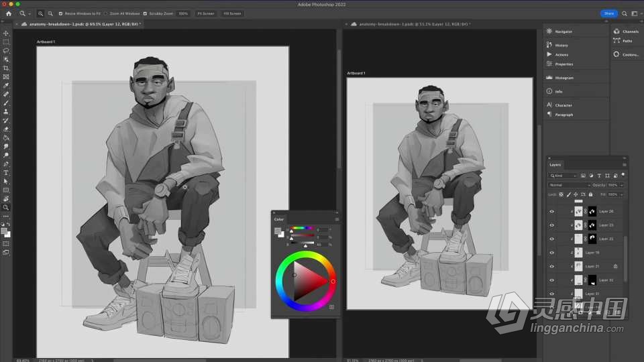Select the Type tool
Viewport: 644px width, 362px height.
(6, 173)
